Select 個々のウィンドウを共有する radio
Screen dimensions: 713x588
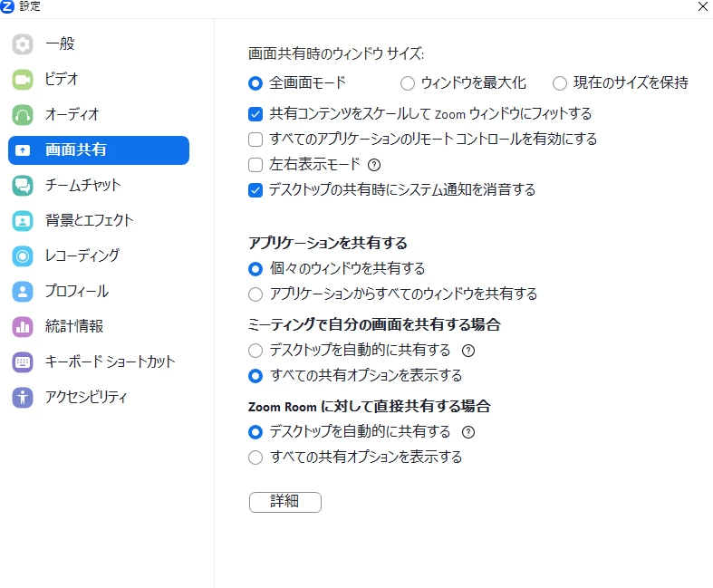pos(255,269)
